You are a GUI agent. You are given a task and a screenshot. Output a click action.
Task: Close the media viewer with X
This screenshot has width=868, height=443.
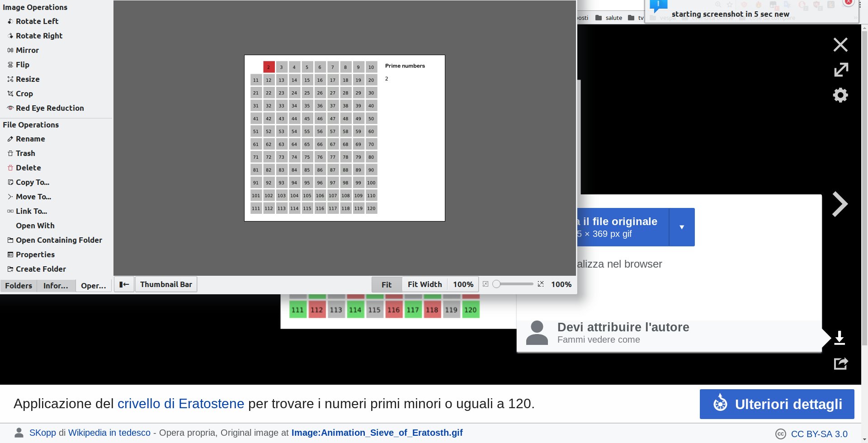tap(840, 45)
